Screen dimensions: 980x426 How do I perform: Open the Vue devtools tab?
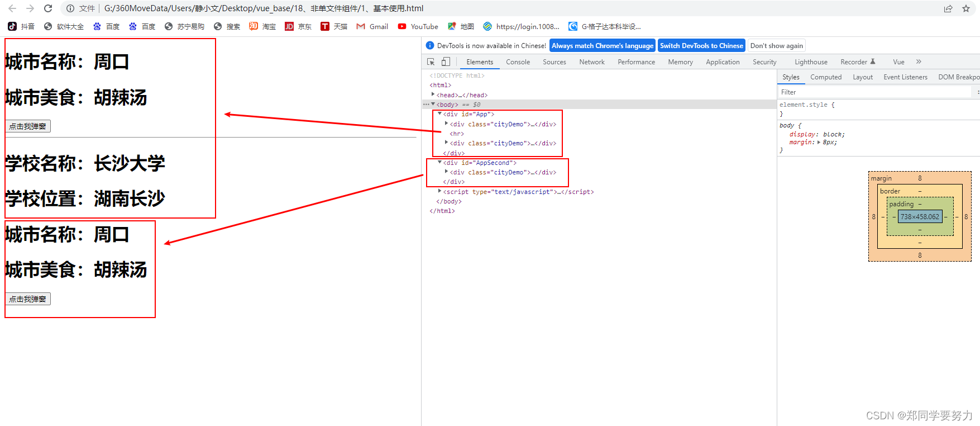pyautogui.click(x=898, y=62)
